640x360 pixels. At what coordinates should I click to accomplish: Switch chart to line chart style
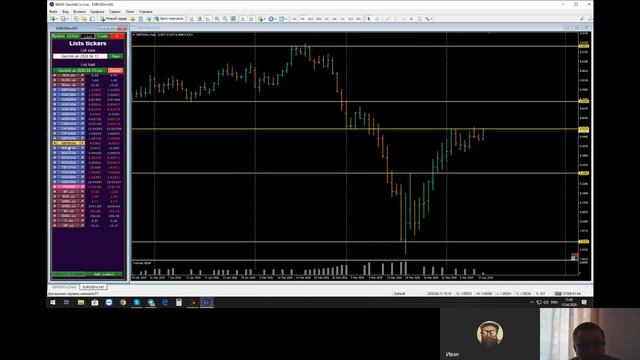(208, 19)
